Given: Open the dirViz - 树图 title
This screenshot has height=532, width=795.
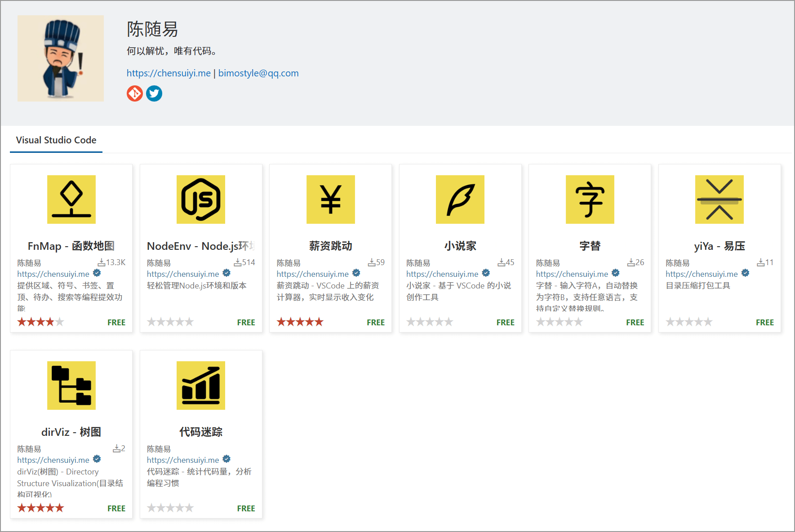Looking at the screenshot, I should (x=71, y=432).
